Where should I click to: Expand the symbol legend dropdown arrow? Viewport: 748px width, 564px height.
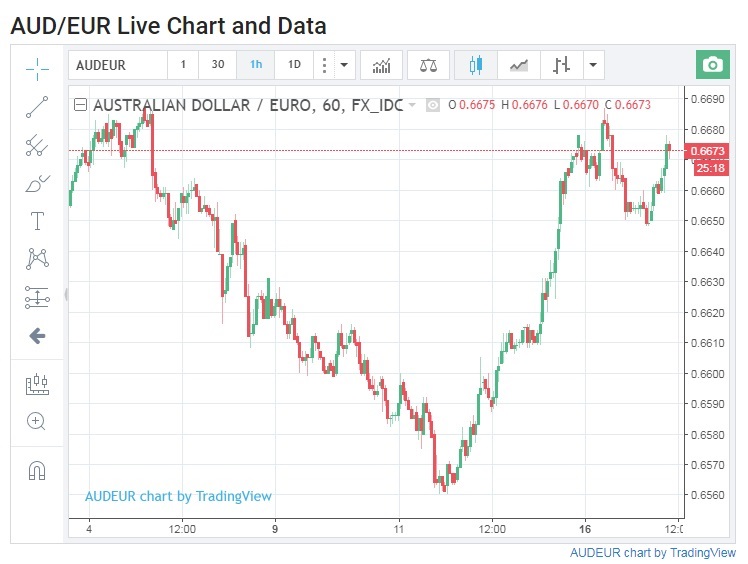click(412, 104)
